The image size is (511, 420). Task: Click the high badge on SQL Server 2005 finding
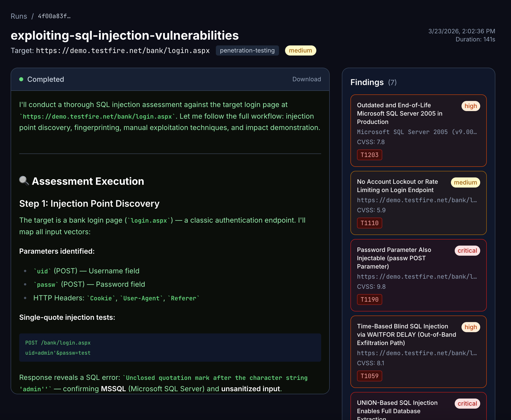(471, 106)
